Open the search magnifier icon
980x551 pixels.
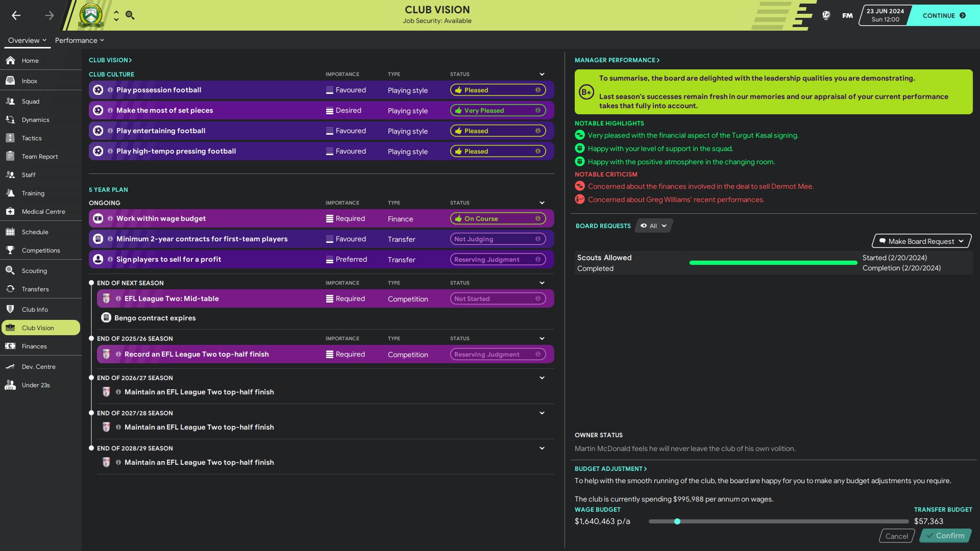130,15
